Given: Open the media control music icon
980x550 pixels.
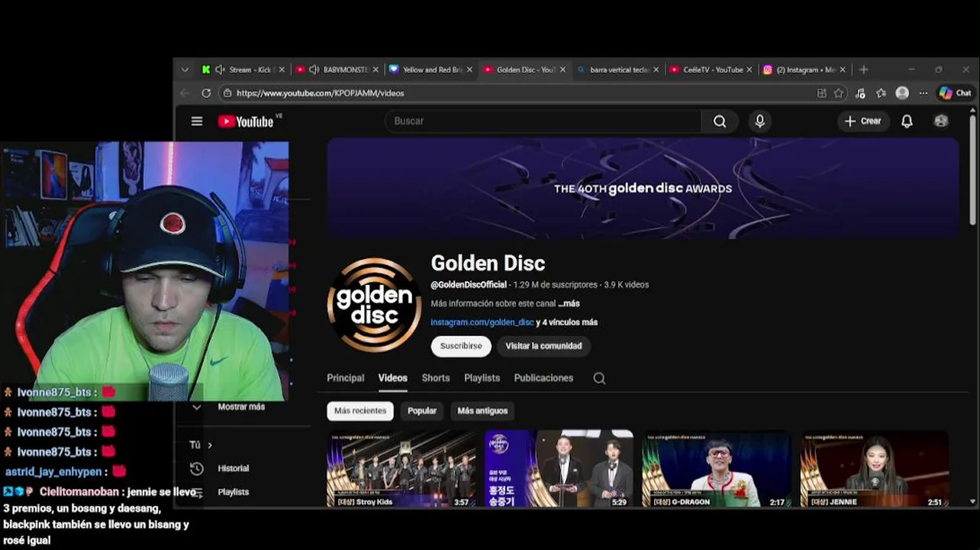Looking at the screenshot, I should [860, 93].
